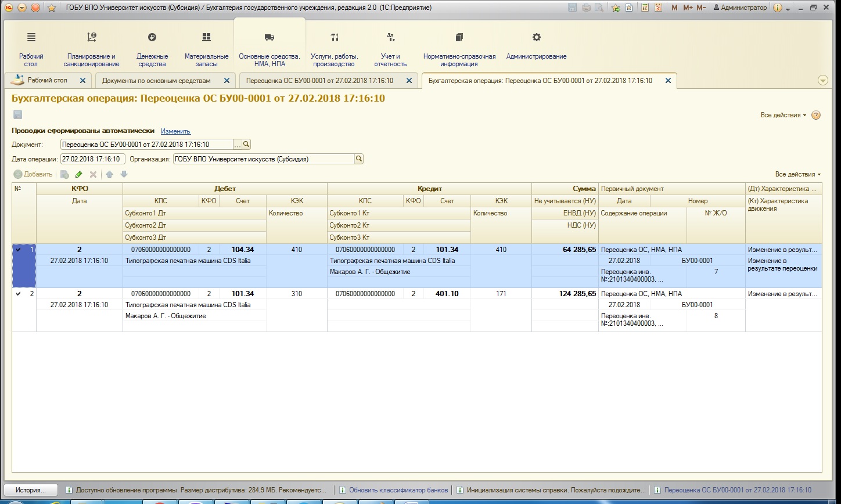Open print preview from the title bar

[x=599, y=8]
